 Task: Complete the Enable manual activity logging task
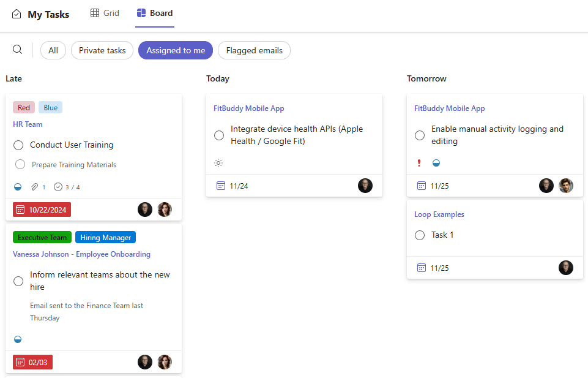420,135
